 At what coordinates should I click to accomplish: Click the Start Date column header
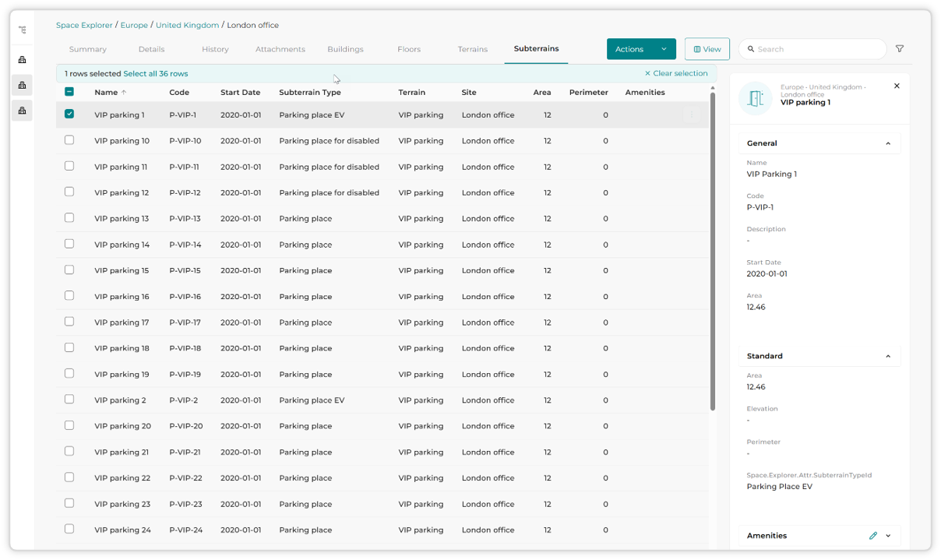[x=241, y=93]
